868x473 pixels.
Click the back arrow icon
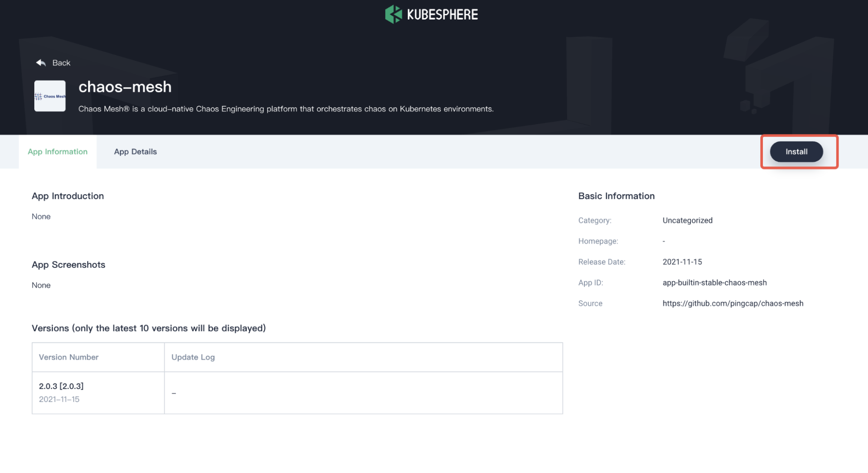coord(41,63)
